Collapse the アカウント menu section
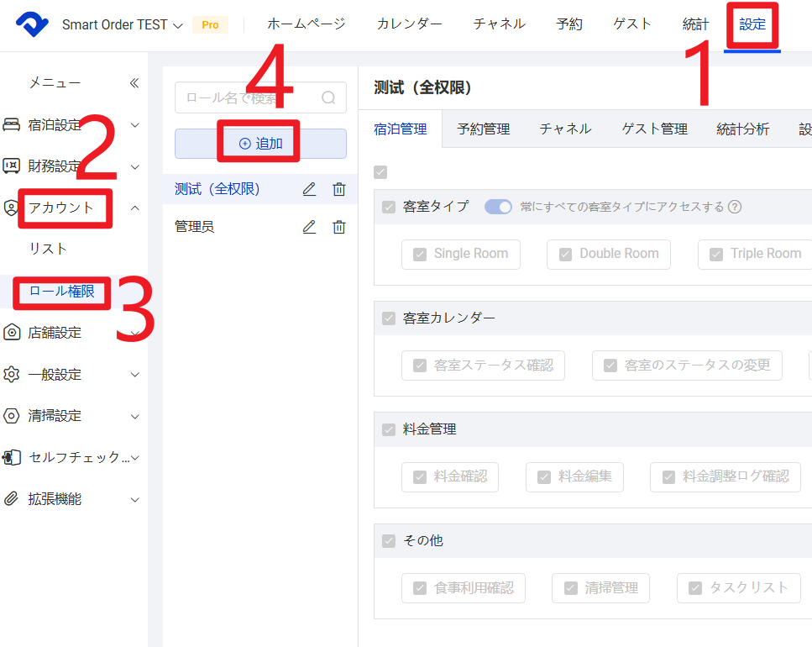This screenshot has width=812, height=647. pos(134,208)
